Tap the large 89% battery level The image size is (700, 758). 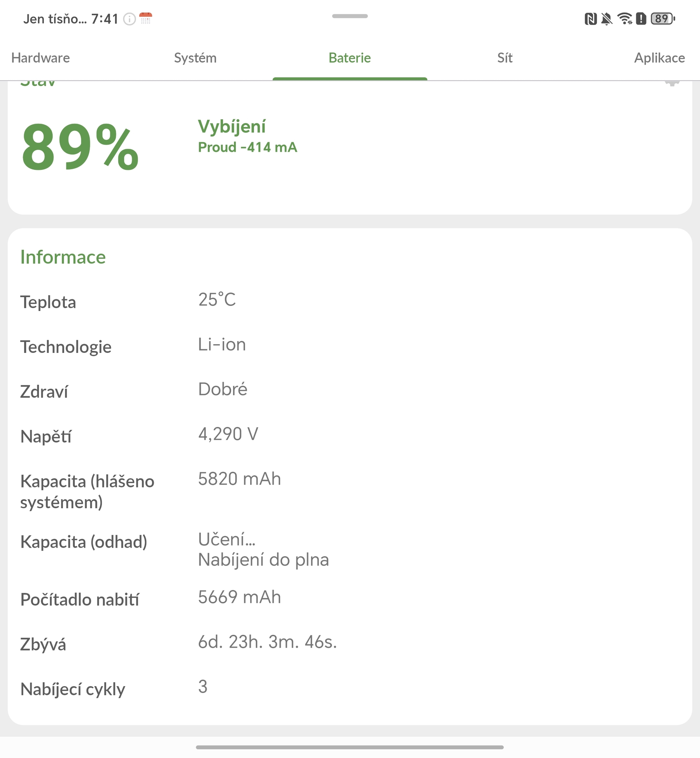(x=80, y=147)
